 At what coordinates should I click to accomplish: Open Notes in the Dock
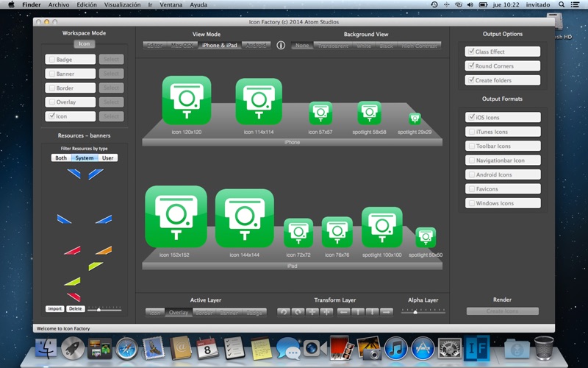point(262,348)
